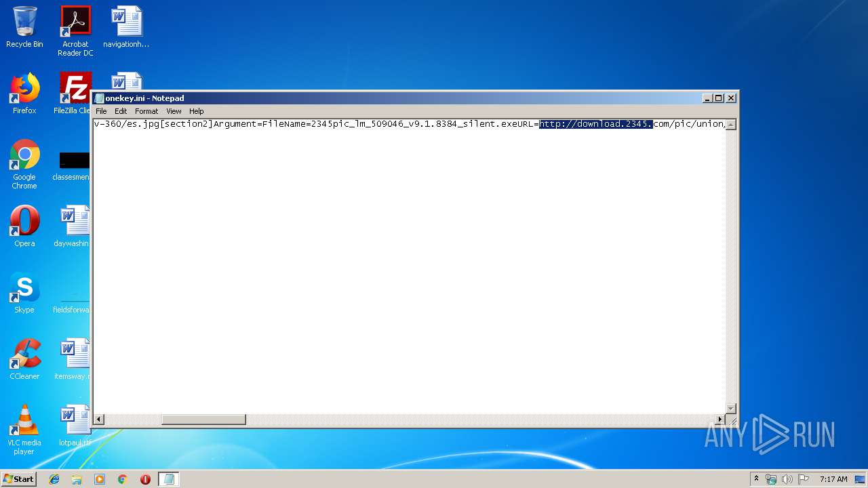Open the View menu
This screenshot has height=488, width=868.
(x=174, y=111)
